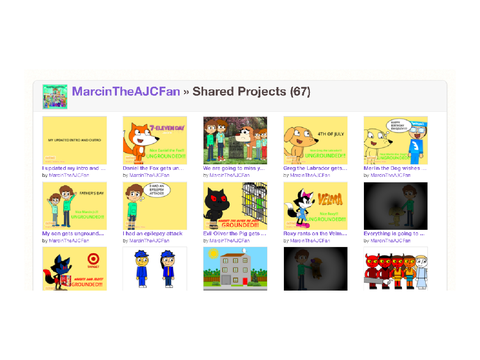Click the MarcinTheAJCFan profile avatar

click(55, 97)
